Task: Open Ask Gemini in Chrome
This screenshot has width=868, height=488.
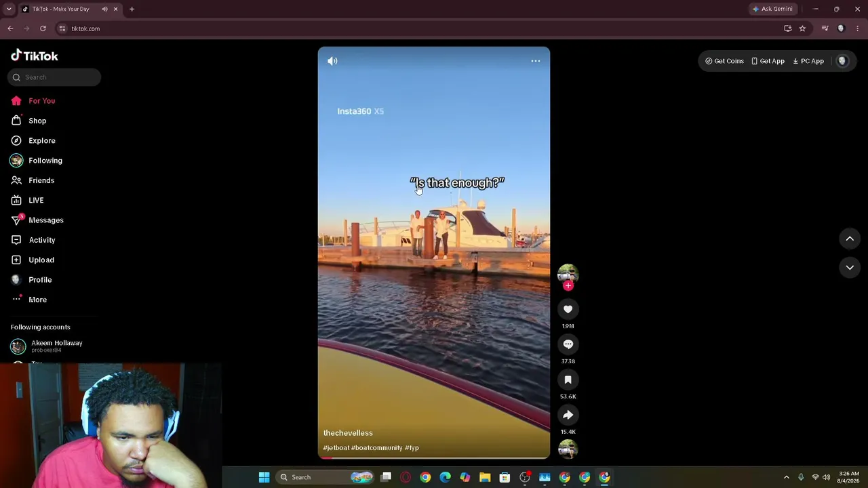Action: [x=772, y=9]
